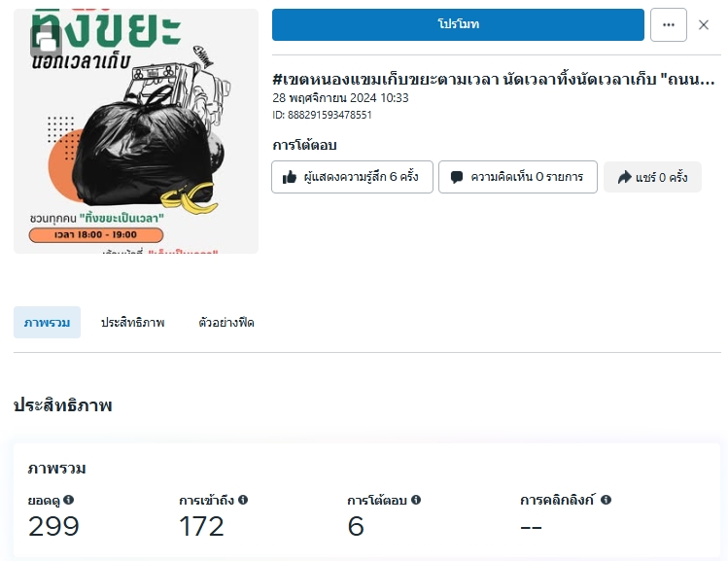Viewport: 728px width, 561px height.
Task: Open the post title #เขตหนองแขมเก็บขยะตามเวลา
Action: tap(493, 80)
